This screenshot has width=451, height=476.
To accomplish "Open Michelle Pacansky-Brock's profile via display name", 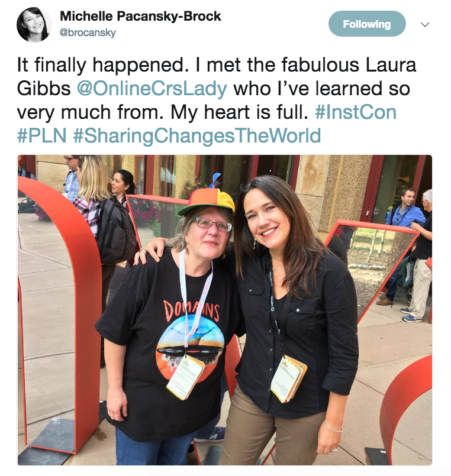I will point(140,17).
